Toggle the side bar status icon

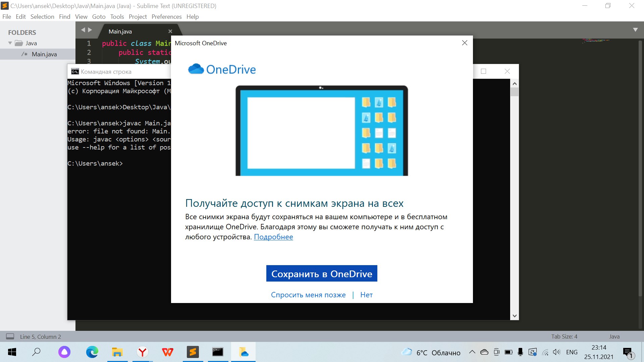coord(10,336)
